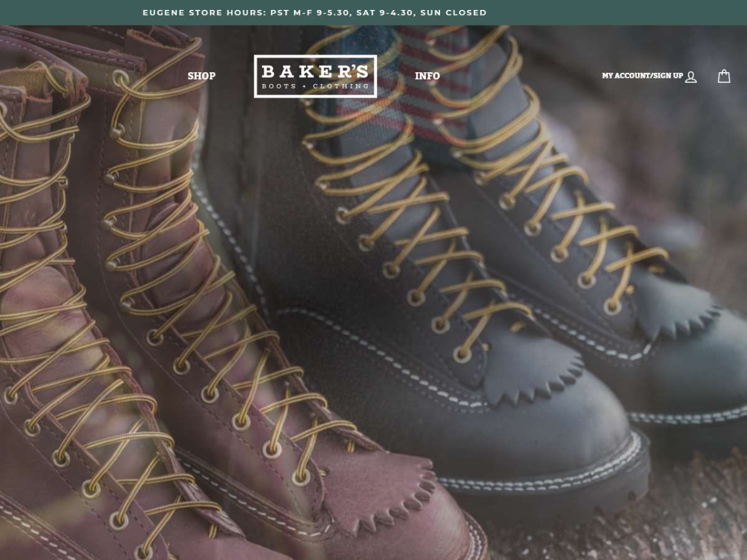
Task: Click the Baker's Boots + Clothing logo
Action: [316, 76]
